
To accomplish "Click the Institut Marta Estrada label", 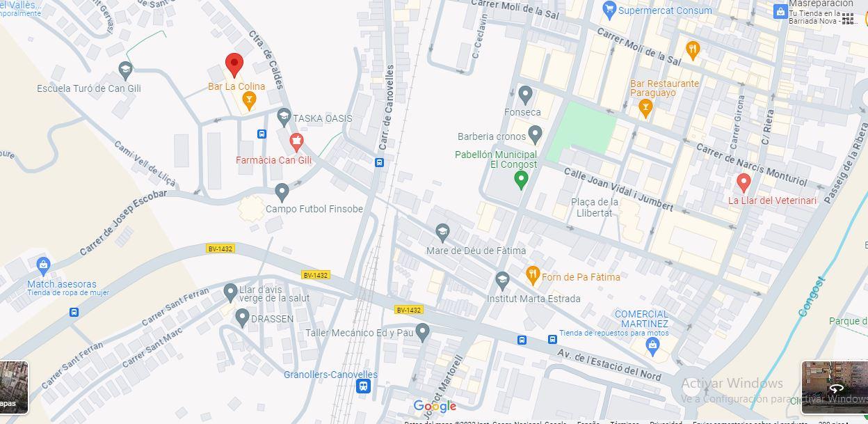I will coord(533,299).
